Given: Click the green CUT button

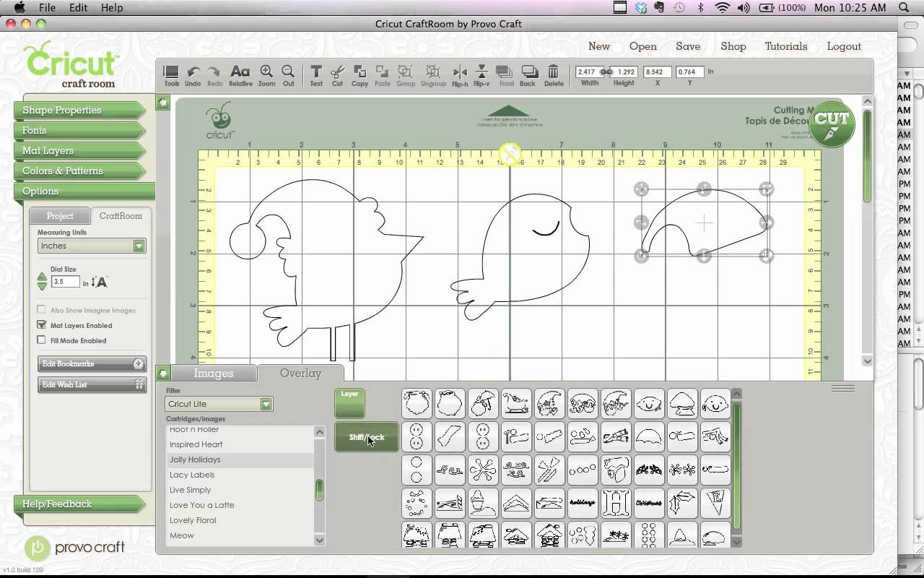Looking at the screenshot, I should (x=832, y=124).
